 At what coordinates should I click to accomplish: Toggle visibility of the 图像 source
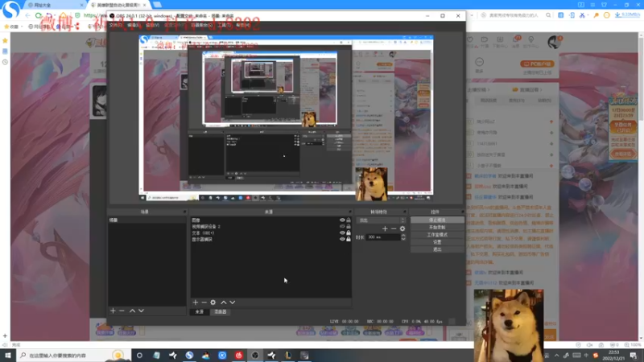point(342,220)
